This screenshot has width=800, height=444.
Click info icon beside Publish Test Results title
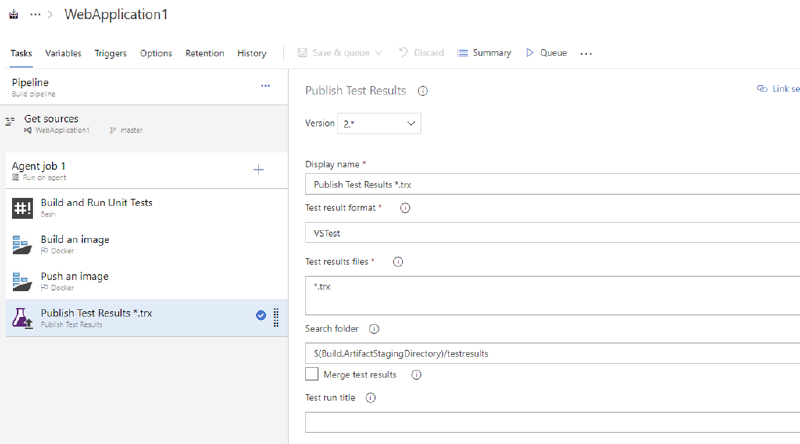422,91
